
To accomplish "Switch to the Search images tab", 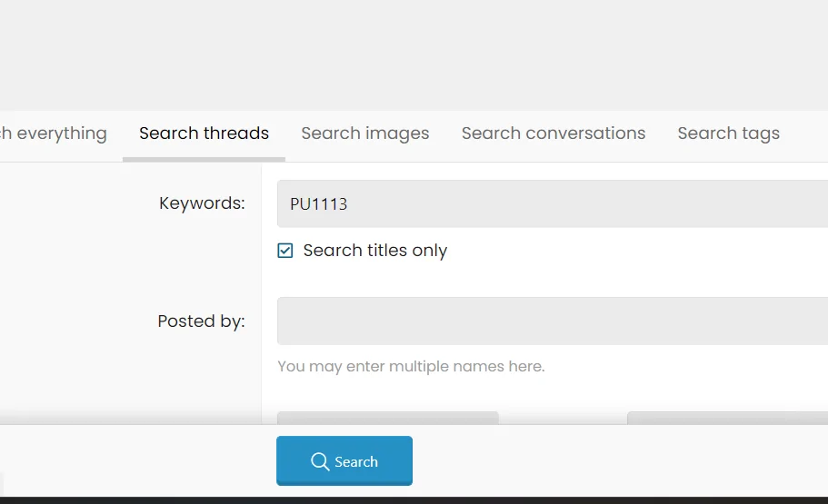I will [364, 133].
